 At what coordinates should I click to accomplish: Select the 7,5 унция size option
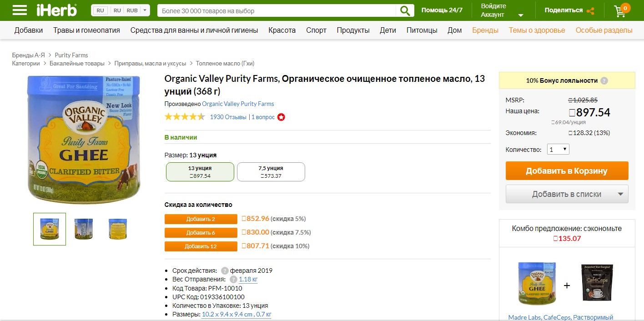click(x=271, y=172)
